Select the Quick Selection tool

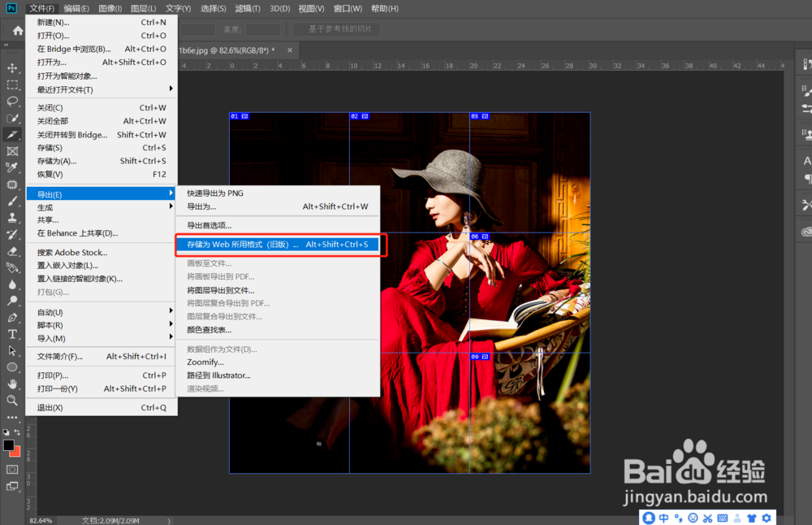12,118
